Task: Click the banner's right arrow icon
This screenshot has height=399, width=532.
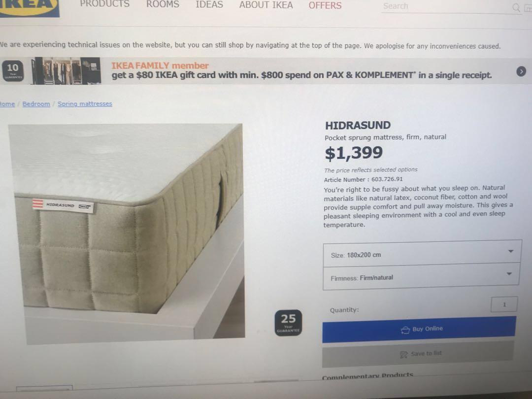Action: pyautogui.click(x=521, y=71)
